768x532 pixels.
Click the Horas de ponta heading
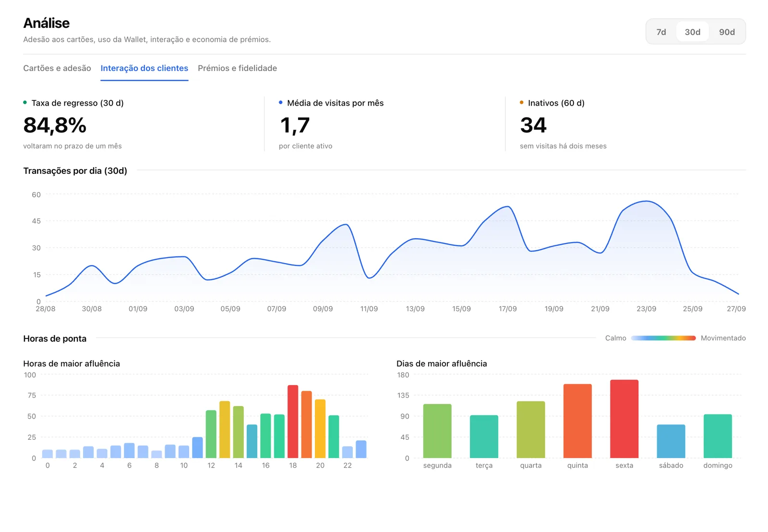[x=55, y=339]
